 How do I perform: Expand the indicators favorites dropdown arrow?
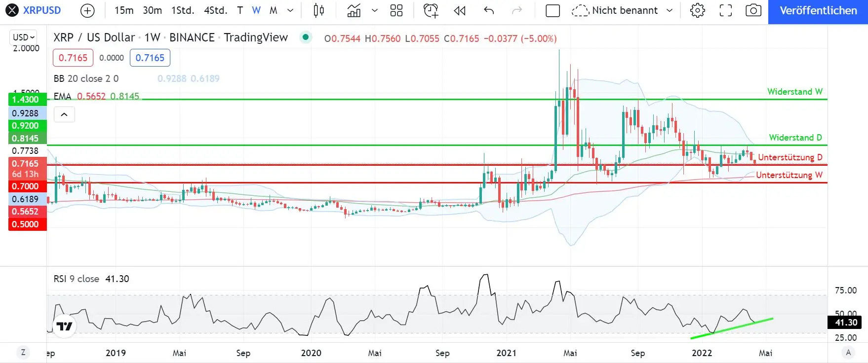pyautogui.click(x=374, y=10)
